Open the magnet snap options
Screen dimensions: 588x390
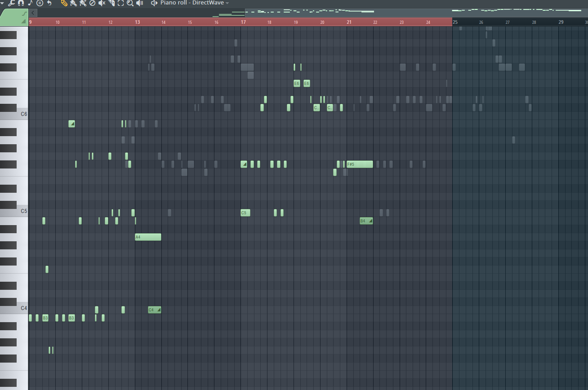pos(21,3)
